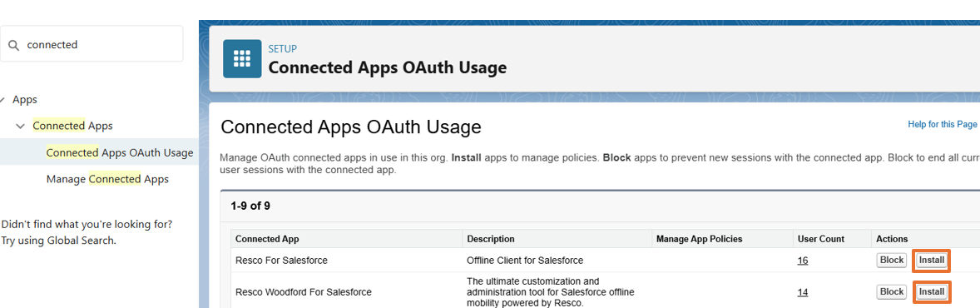Block the Resco For Salesforce app
This screenshot has height=308, width=980.
(x=891, y=260)
